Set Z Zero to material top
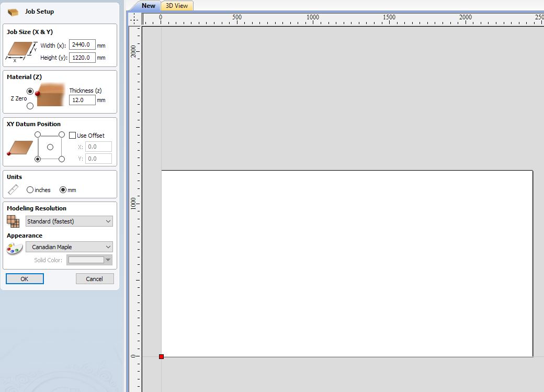 tap(30, 92)
